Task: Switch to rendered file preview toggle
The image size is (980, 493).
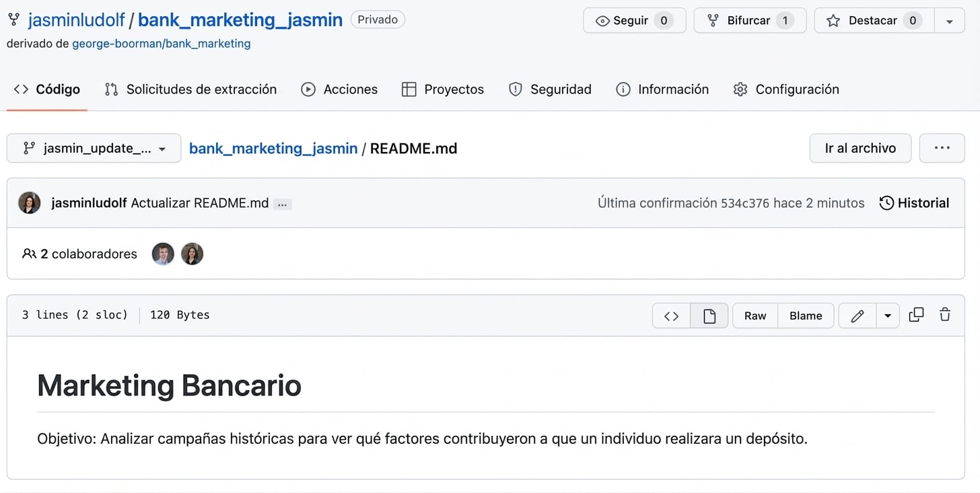Action: pos(709,315)
